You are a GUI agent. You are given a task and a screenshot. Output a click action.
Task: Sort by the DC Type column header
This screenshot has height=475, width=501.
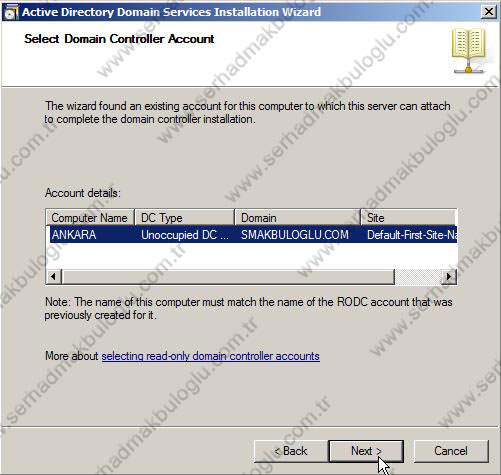point(185,218)
